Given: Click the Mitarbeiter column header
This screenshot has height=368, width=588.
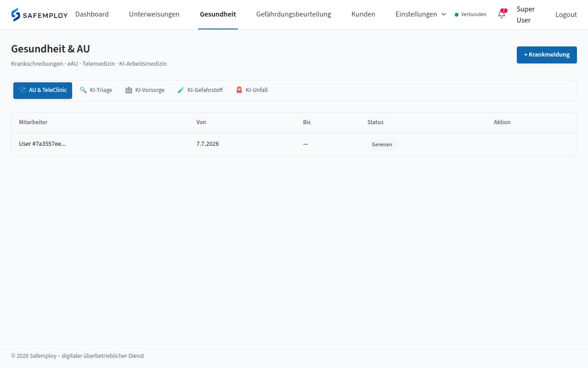Looking at the screenshot, I should (33, 122).
